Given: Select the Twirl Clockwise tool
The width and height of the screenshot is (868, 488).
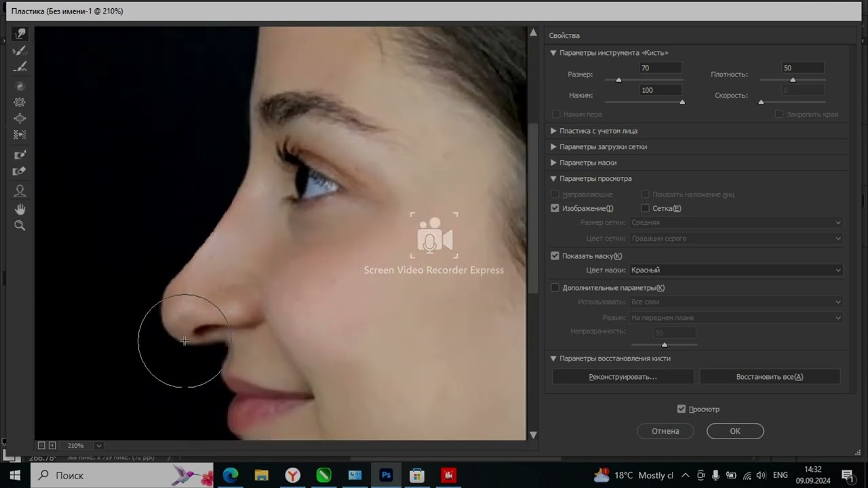Looking at the screenshot, I should tap(20, 86).
